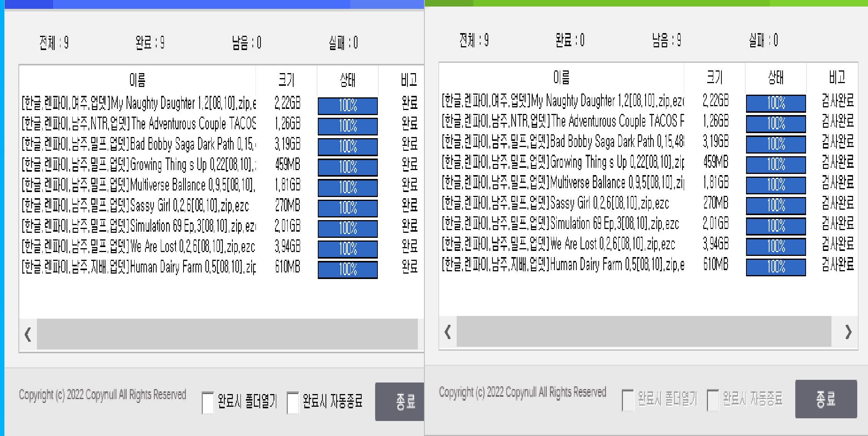868x436 pixels.
Task: Sort by 이름 column in left window
Action: (137, 80)
